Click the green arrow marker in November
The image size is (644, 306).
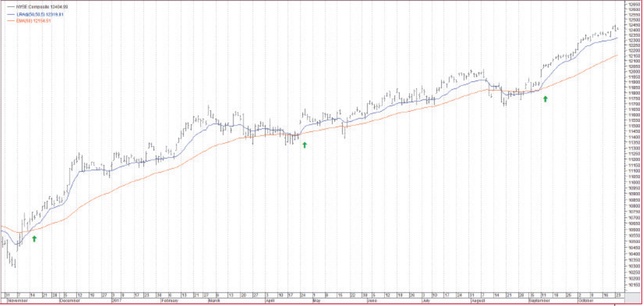(34, 238)
